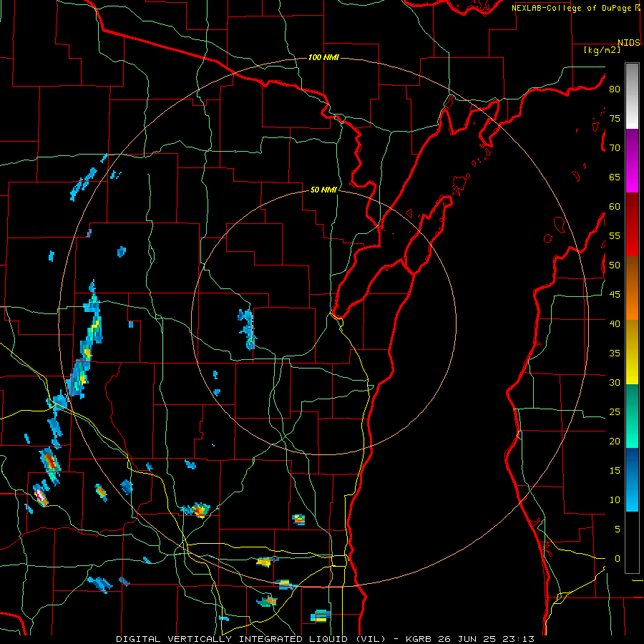Click the 23:13 time stamp
This screenshot has width=644, height=644.
click(x=519, y=639)
